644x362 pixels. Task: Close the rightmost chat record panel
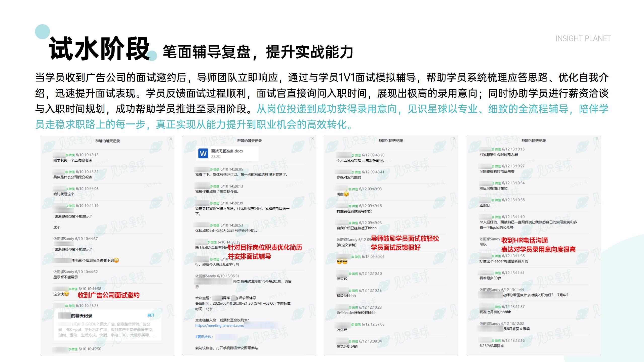(597, 139)
